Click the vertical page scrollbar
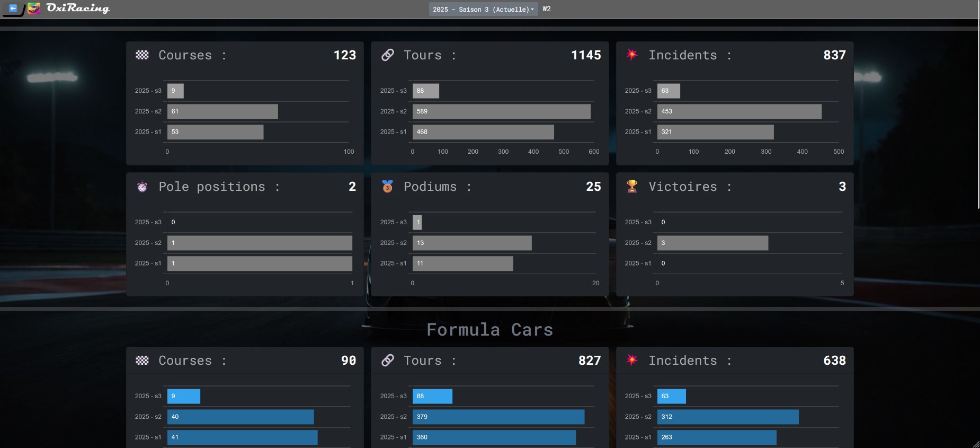Viewport: 980px width, 448px height. pos(978,105)
